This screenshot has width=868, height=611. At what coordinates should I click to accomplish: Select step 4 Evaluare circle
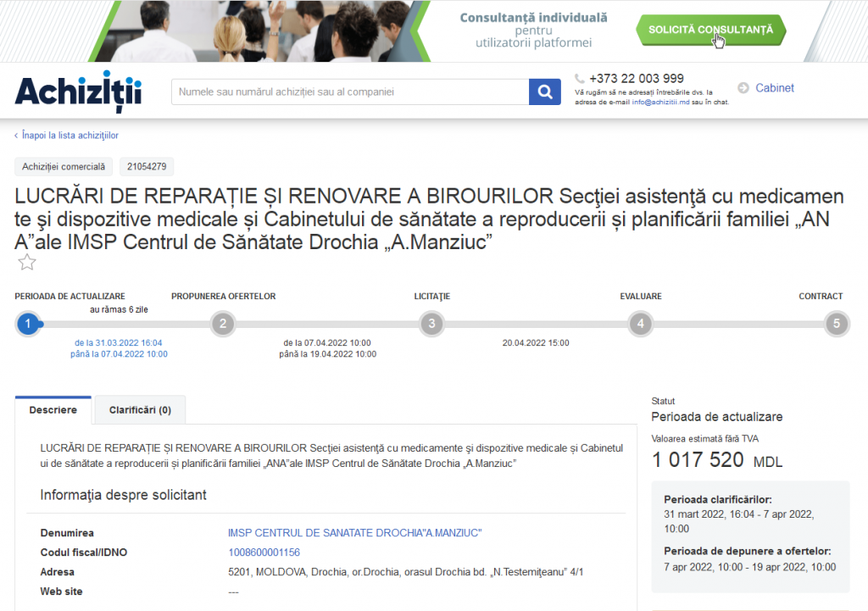pyautogui.click(x=640, y=324)
